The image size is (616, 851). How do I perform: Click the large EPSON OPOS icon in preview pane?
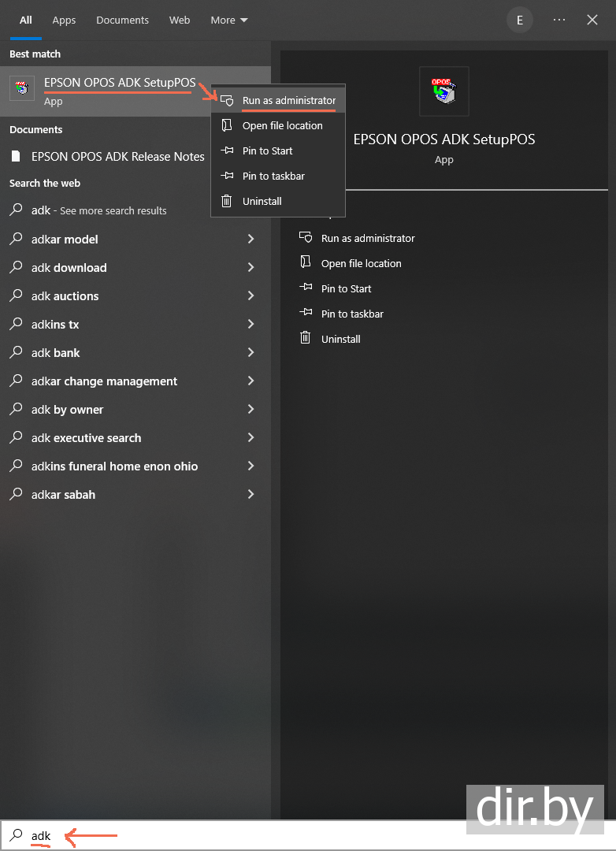pyautogui.click(x=444, y=91)
